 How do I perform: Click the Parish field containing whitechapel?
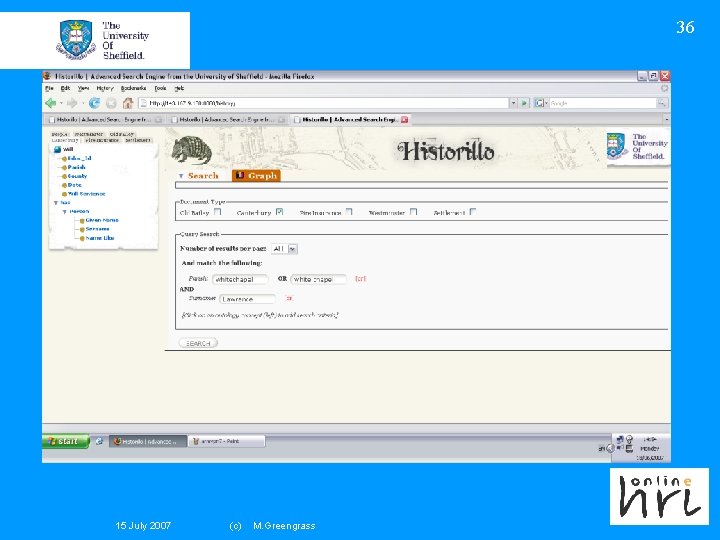(x=240, y=279)
